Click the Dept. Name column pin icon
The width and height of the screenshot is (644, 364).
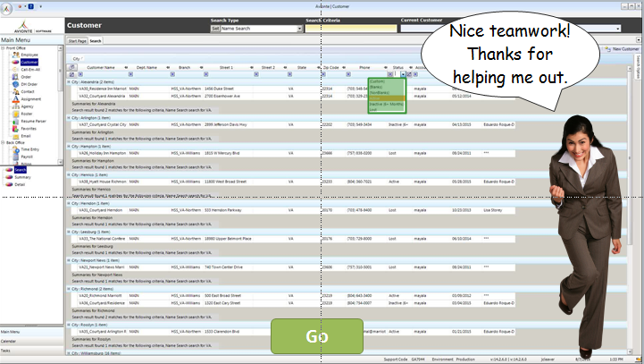click(x=168, y=67)
